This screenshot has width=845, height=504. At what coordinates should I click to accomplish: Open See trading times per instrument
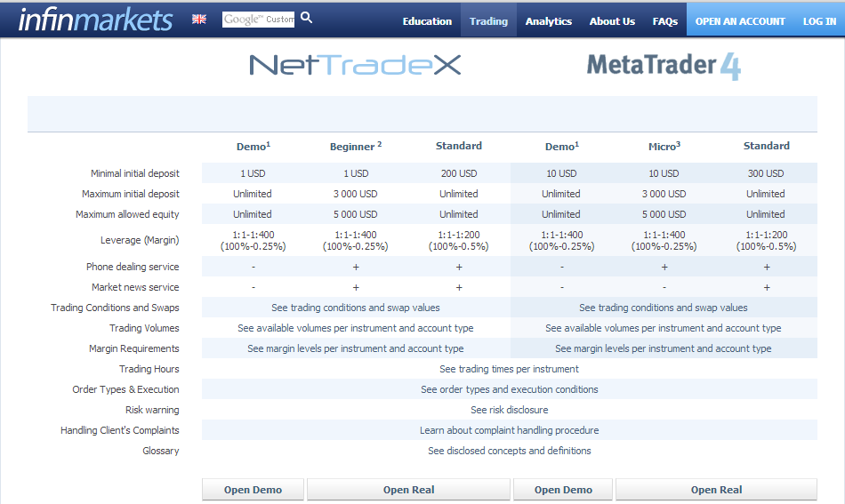click(510, 369)
